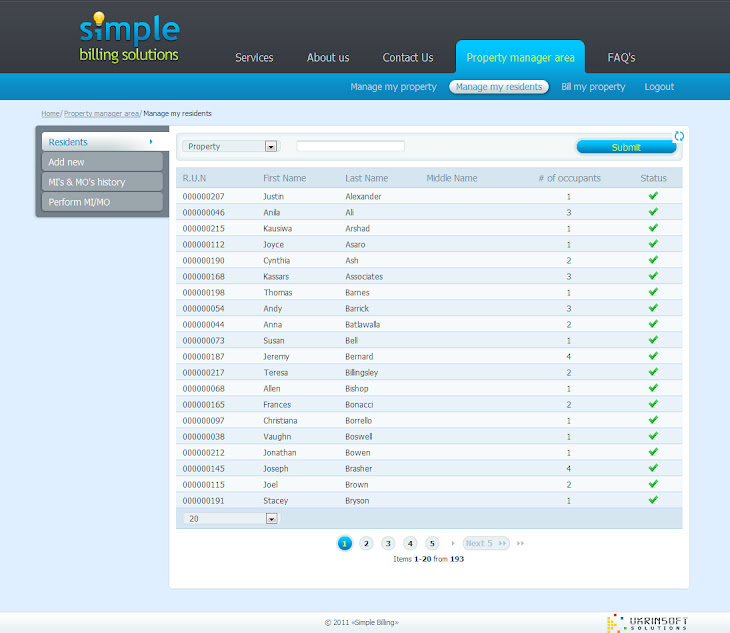Click Kassars Associates' status checkmark

pos(653,276)
